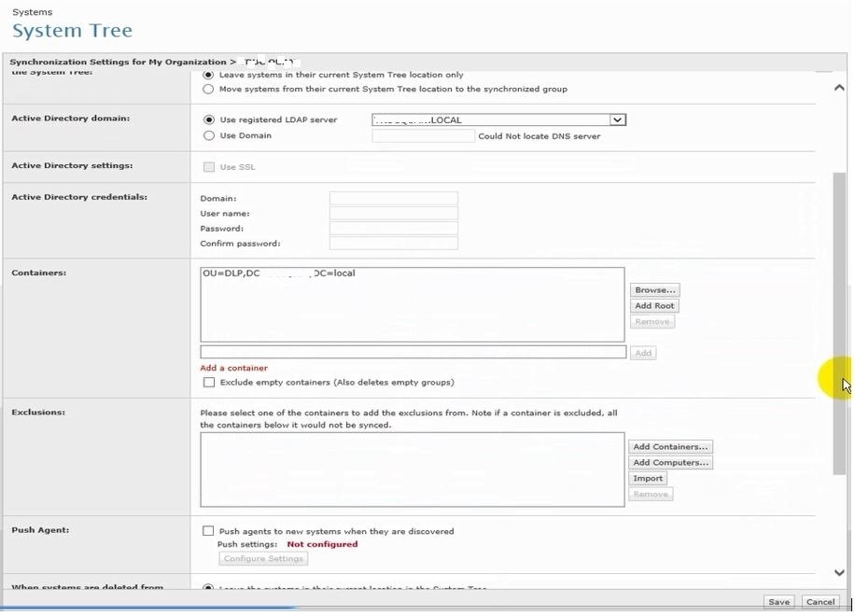Select the 'Use Domain' radio option
855x616 pixels.
[208, 135]
